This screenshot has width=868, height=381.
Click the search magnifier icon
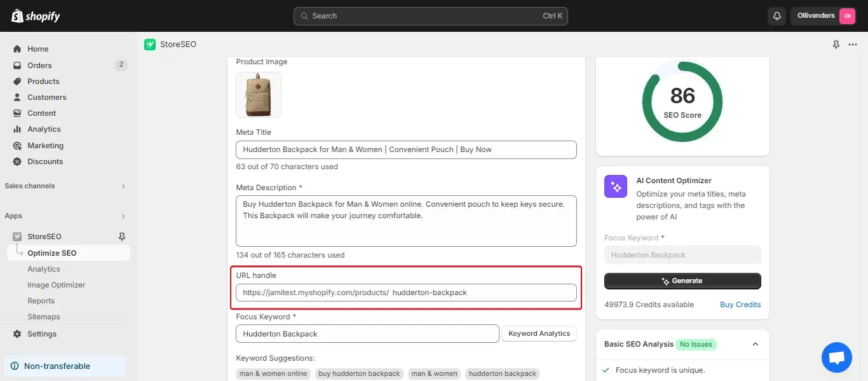pyautogui.click(x=304, y=16)
